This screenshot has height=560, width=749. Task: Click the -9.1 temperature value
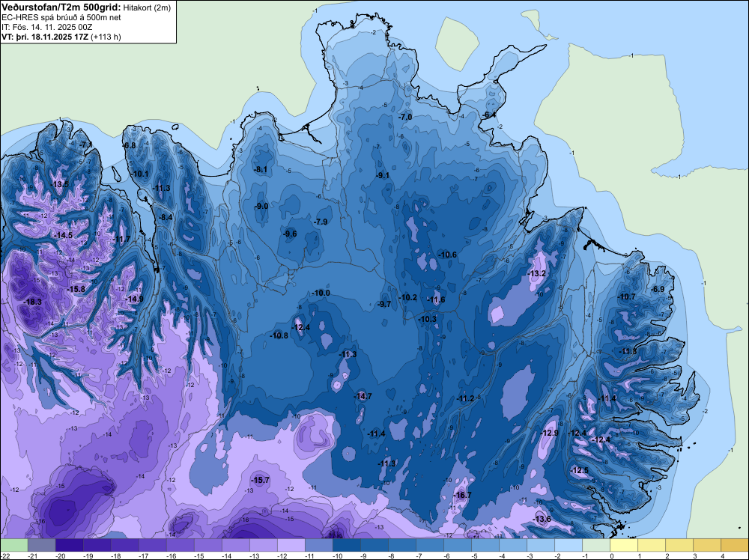[383, 175]
